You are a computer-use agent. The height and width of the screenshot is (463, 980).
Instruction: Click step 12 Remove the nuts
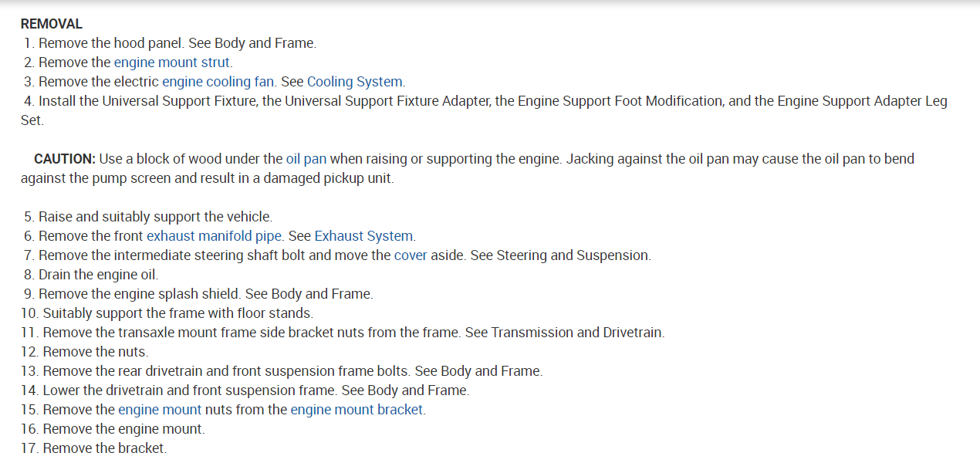95,352
